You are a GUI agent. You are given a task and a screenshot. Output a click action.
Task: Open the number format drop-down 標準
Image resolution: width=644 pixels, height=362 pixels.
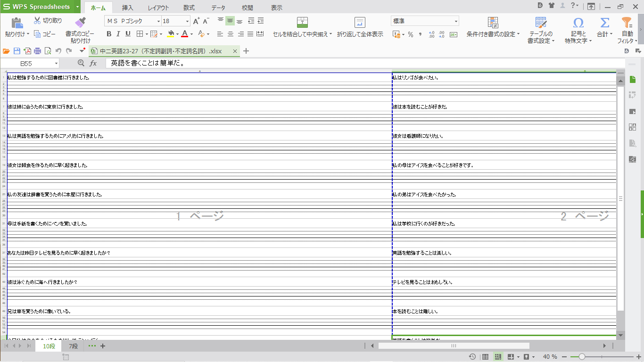coord(456,21)
